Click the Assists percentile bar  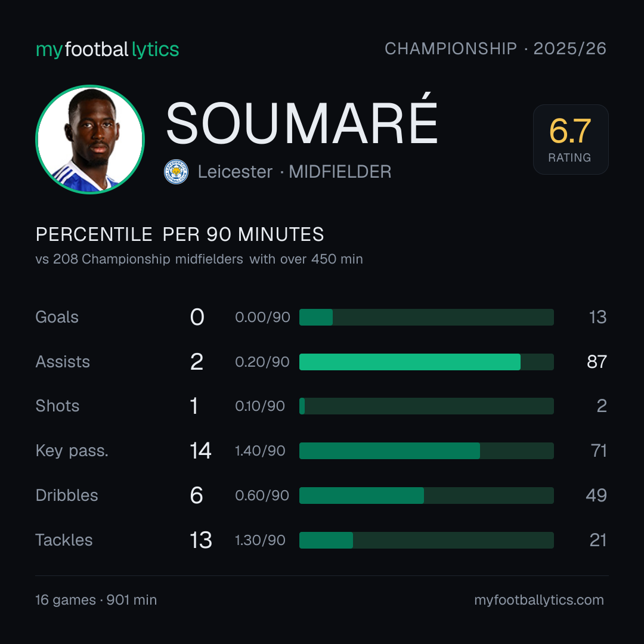(426, 362)
